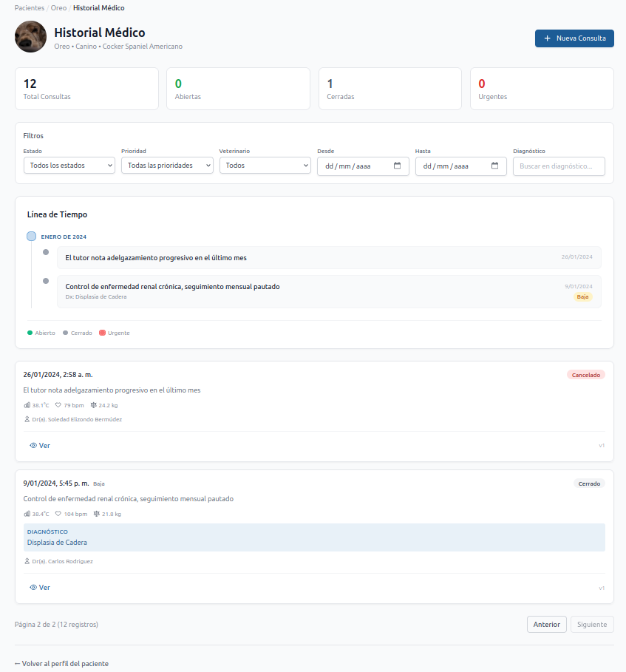Screen dimensions: 626x672
Task: View the 26/01/2024 consultation via Ver
Action: [x=40, y=445]
